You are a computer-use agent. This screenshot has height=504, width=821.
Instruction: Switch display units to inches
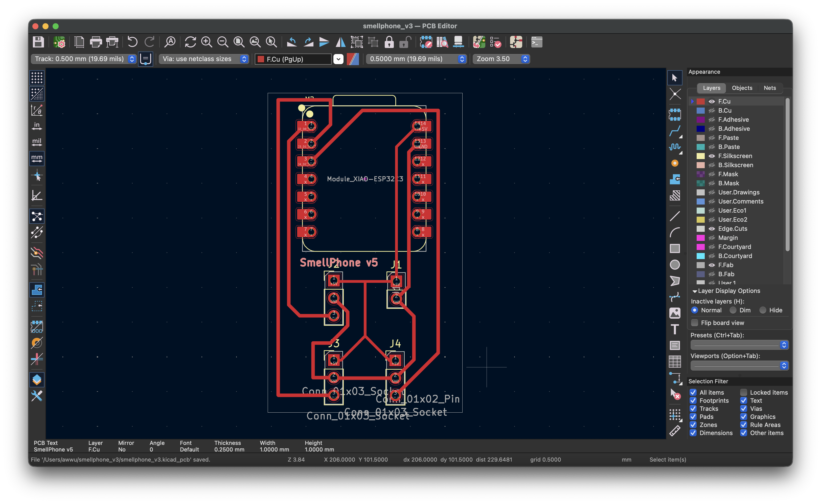coord(37,126)
